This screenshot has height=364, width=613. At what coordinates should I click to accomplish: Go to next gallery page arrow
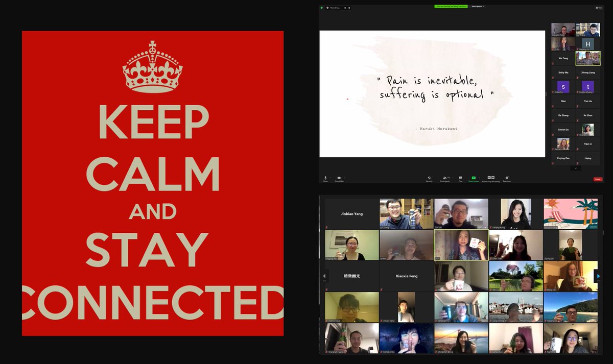[x=598, y=276]
